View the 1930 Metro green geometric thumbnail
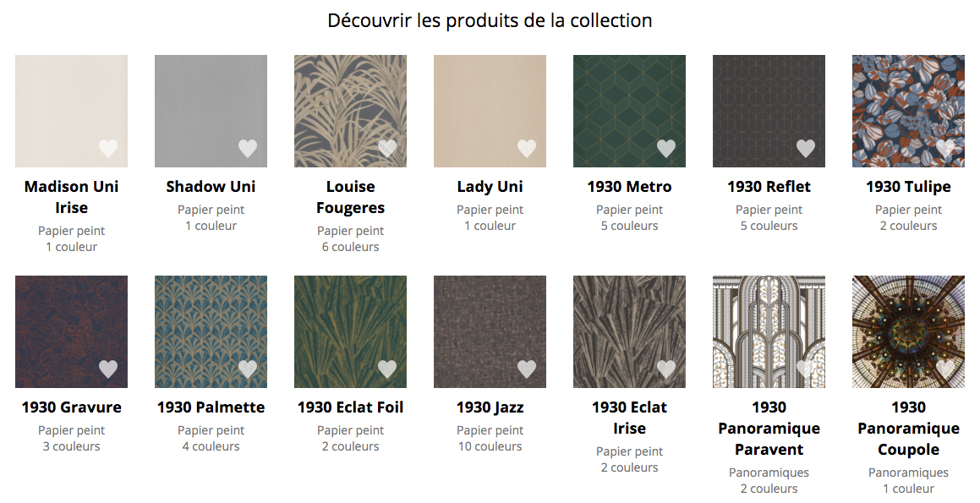Image resolution: width=980 pixels, height=503 pixels. 629,112
